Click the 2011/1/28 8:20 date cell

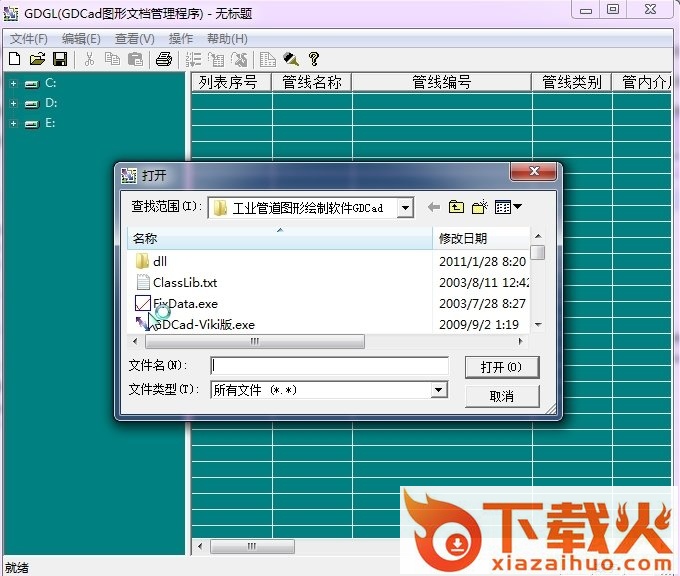coord(482,262)
